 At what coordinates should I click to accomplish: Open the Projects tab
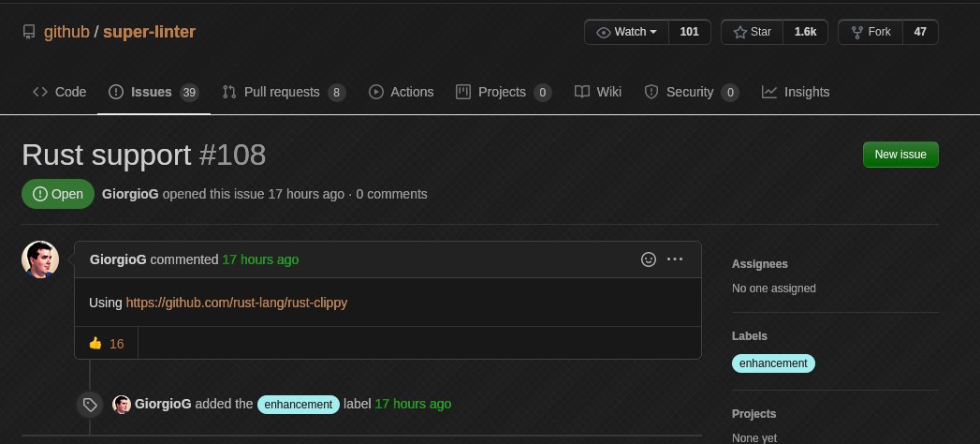(504, 92)
